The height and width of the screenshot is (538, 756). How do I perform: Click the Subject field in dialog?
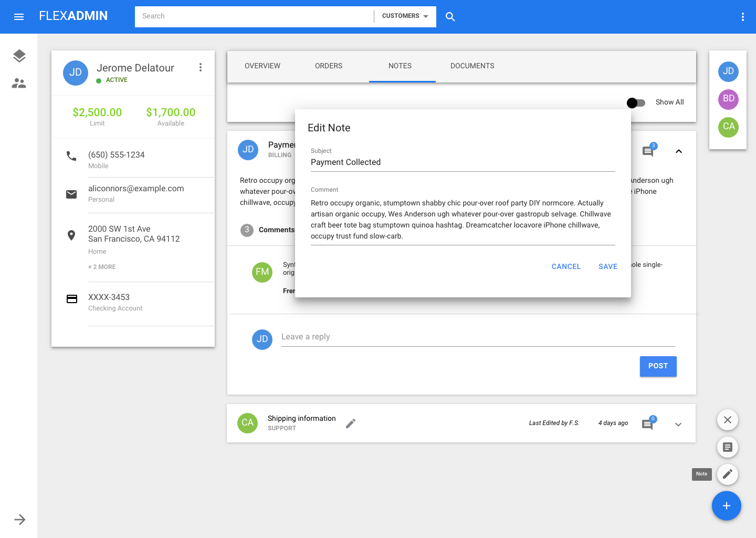point(462,162)
